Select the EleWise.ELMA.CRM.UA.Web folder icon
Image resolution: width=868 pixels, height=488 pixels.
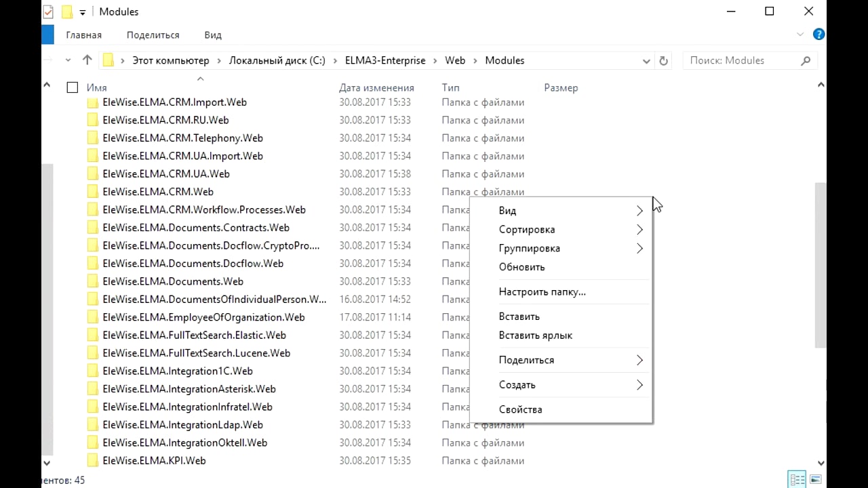[x=92, y=174]
